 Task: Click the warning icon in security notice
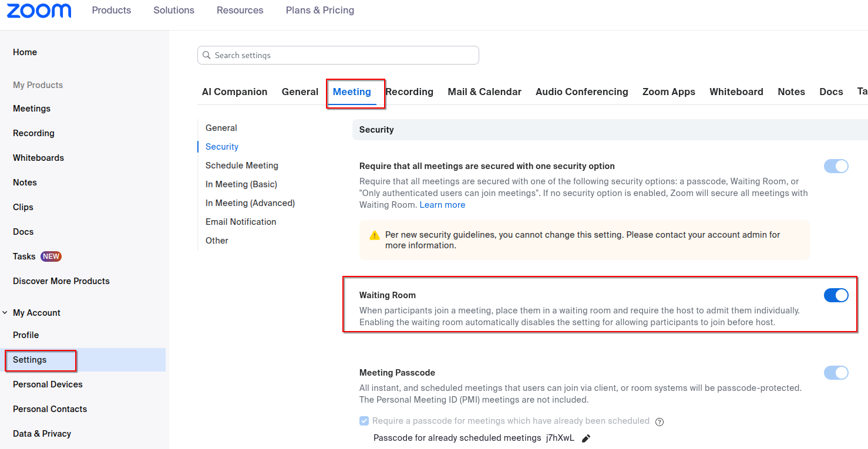pos(374,235)
